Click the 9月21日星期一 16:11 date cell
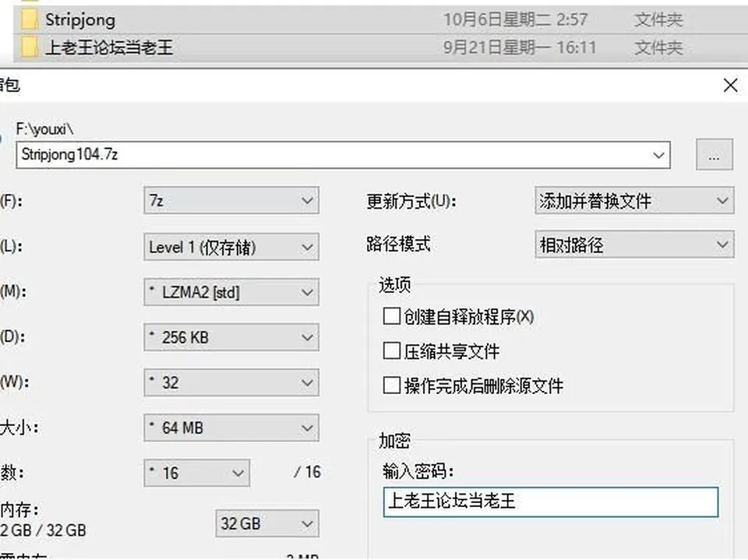The height and width of the screenshot is (560, 748). point(520,48)
